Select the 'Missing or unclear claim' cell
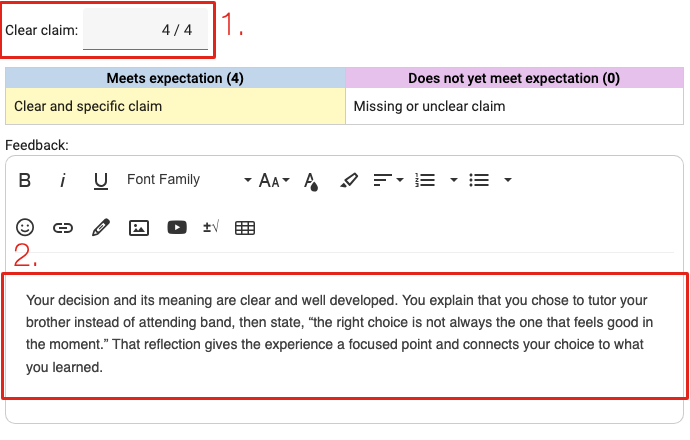The height and width of the screenshot is (440, 690). 514,106
